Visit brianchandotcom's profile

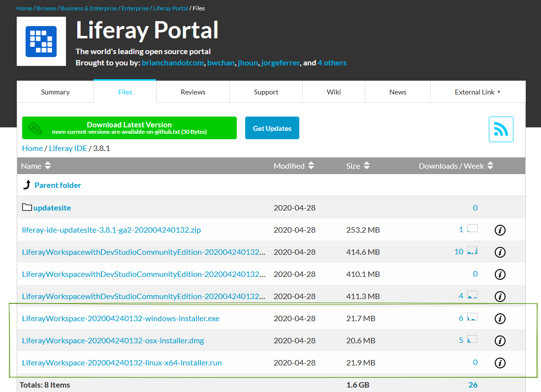click(172, 63)
